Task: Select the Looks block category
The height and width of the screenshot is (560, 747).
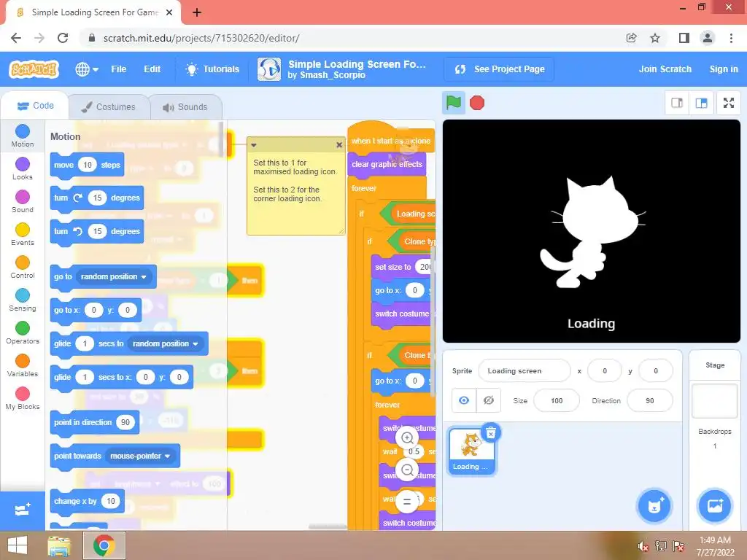Action: (x=23, y=168)
